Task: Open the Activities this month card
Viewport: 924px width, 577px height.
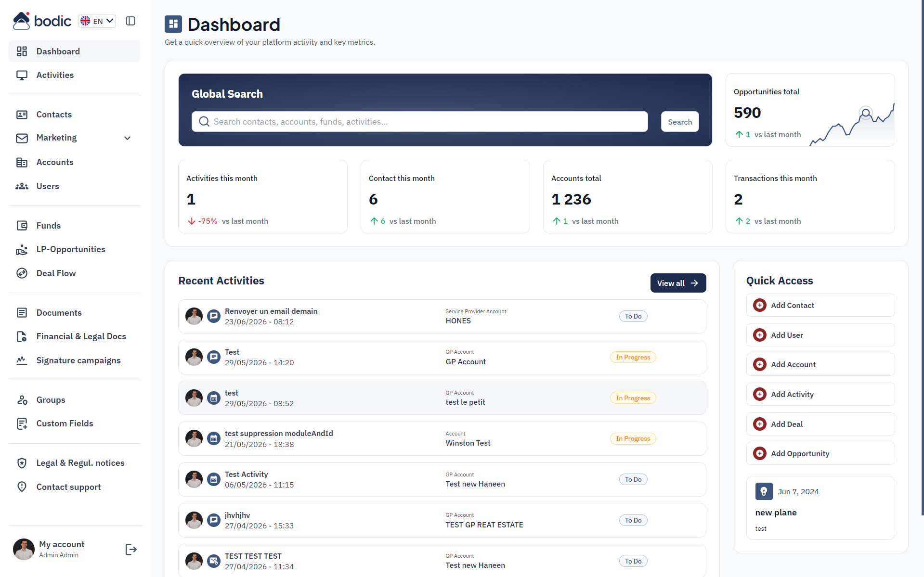Action: click(263, 197)
